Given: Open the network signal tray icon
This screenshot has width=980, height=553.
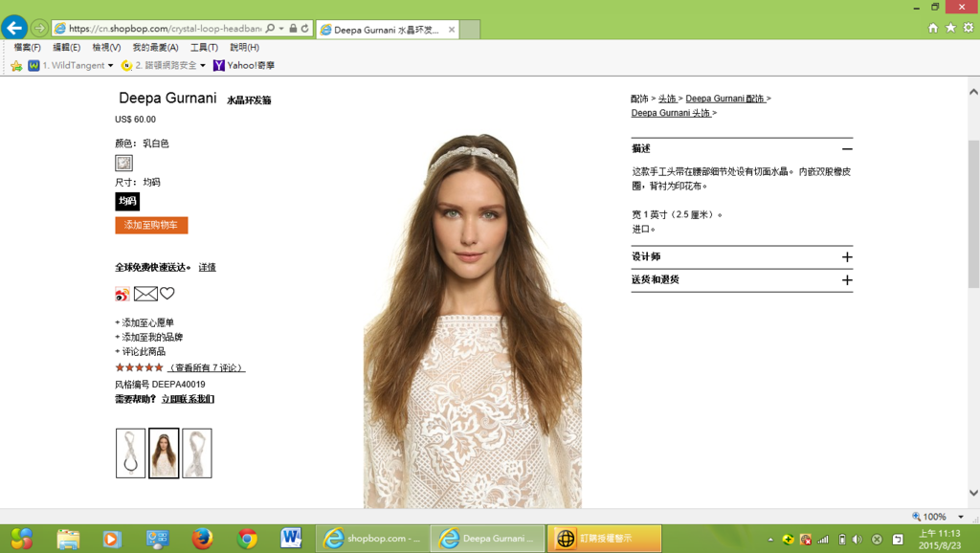Looking at the screenshot, I should point(823,540).
